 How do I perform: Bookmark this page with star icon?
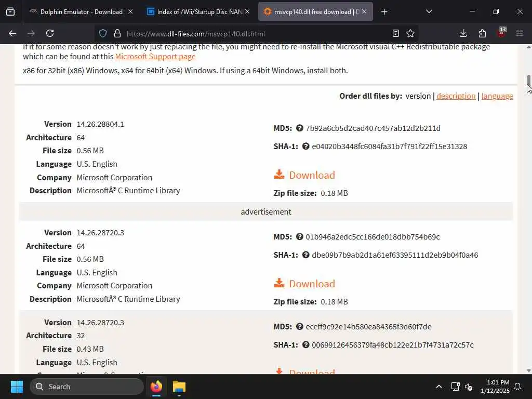410,33
